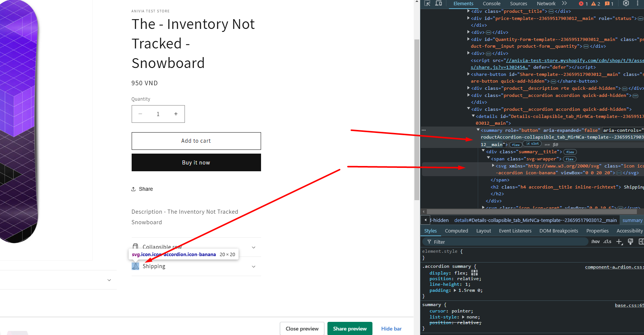This screenshot has height=335, width=644.
Task: Click the new style rule plus icon
Action: (x=619, y=242)
